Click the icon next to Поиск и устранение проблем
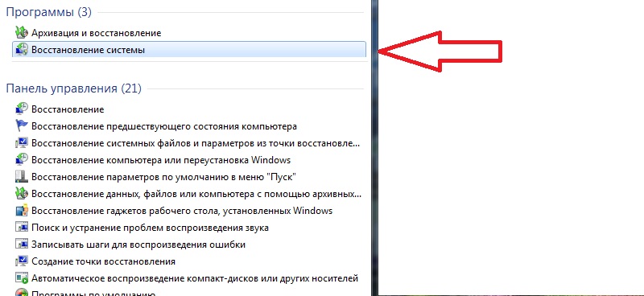Screen dimensions: 644x296 22,228
